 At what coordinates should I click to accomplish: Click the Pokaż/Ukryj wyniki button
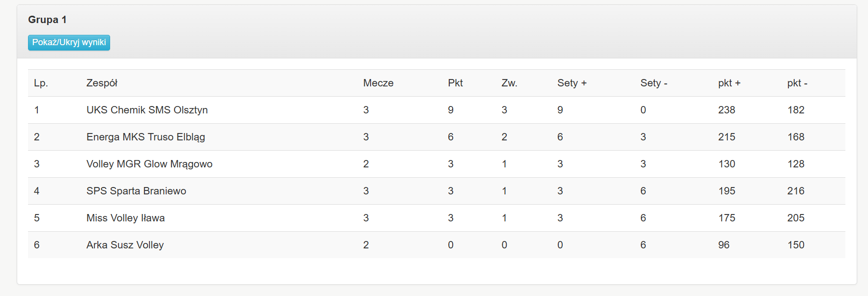pos(69,43)
